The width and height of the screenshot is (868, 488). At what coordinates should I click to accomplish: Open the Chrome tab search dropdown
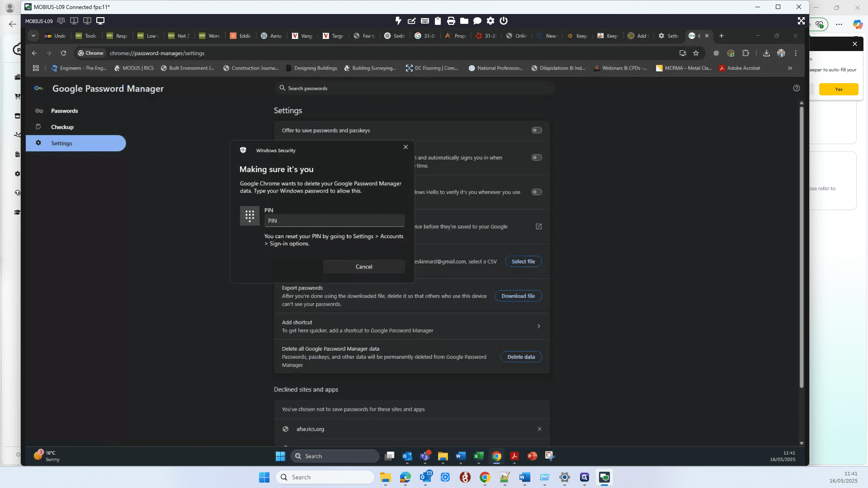coord(33,36)
